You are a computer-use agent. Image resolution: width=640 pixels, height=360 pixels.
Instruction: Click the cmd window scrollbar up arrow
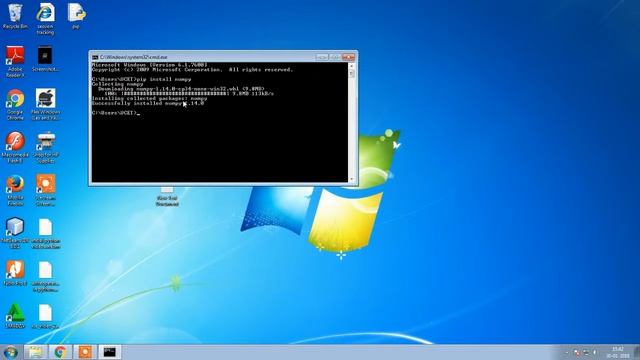point(351,66)
